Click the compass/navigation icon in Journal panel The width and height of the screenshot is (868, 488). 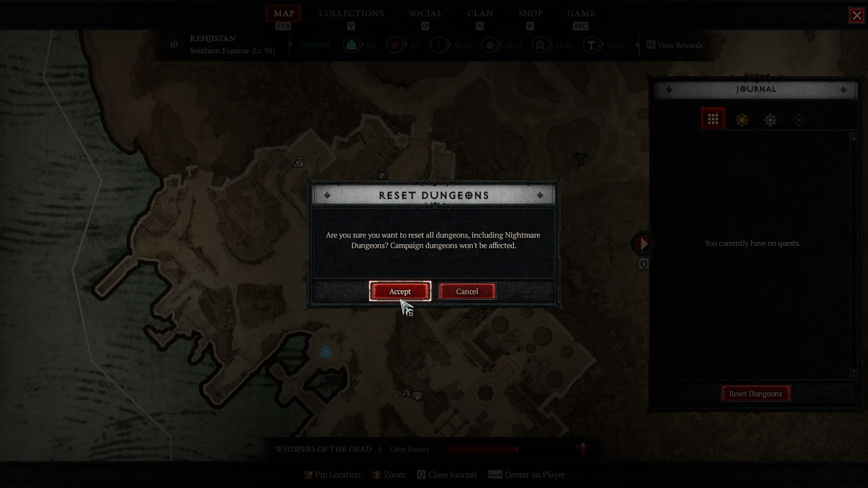770,119
